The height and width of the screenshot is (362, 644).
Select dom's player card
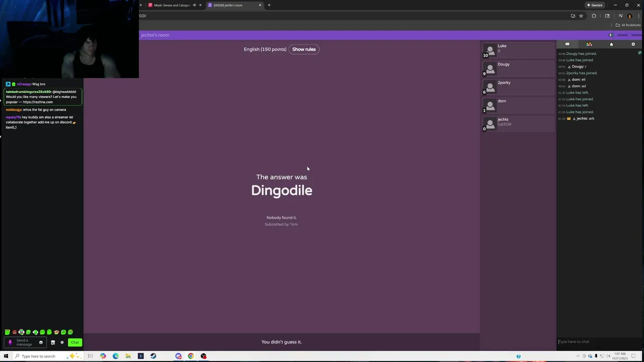(518, 106)
